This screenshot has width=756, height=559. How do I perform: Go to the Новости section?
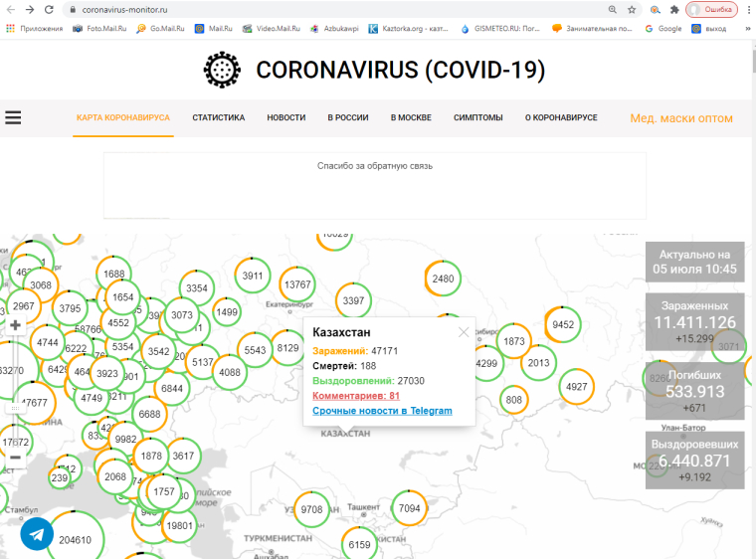click(285, 117)
